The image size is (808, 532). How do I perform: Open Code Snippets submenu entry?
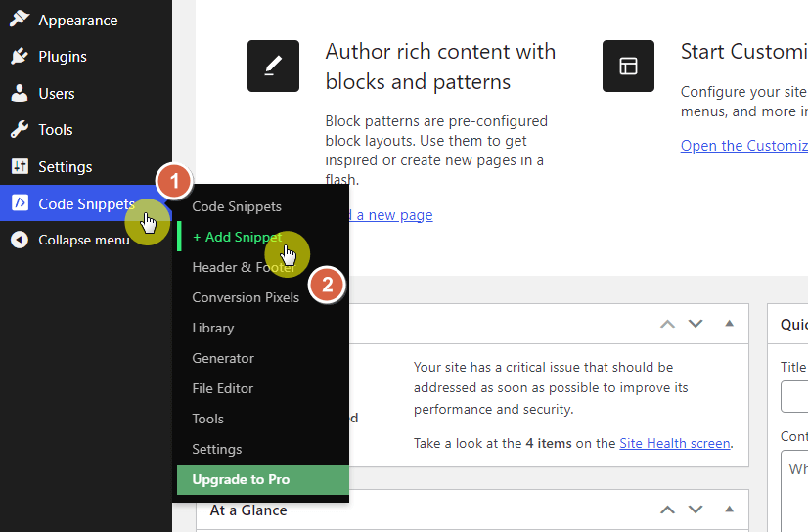(x=237, y=206)
